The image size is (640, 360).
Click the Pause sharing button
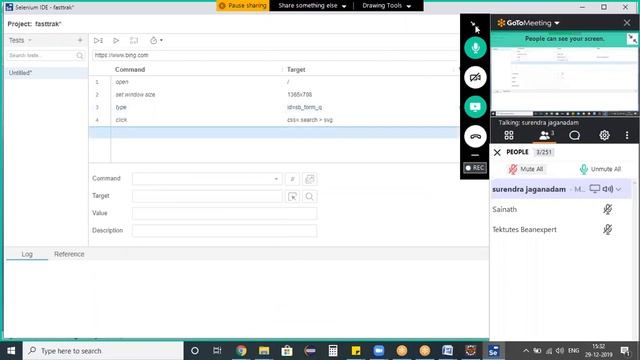[x=243, y=6]
